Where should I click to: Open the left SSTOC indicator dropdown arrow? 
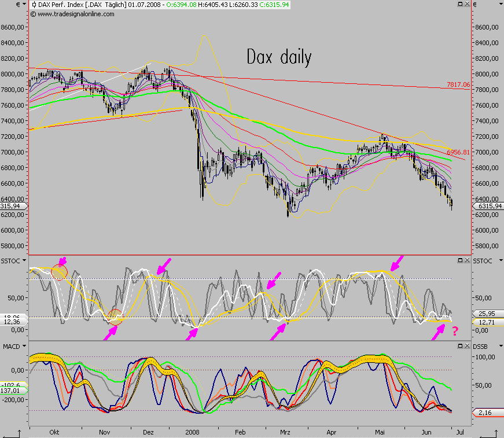coord(24,260)
